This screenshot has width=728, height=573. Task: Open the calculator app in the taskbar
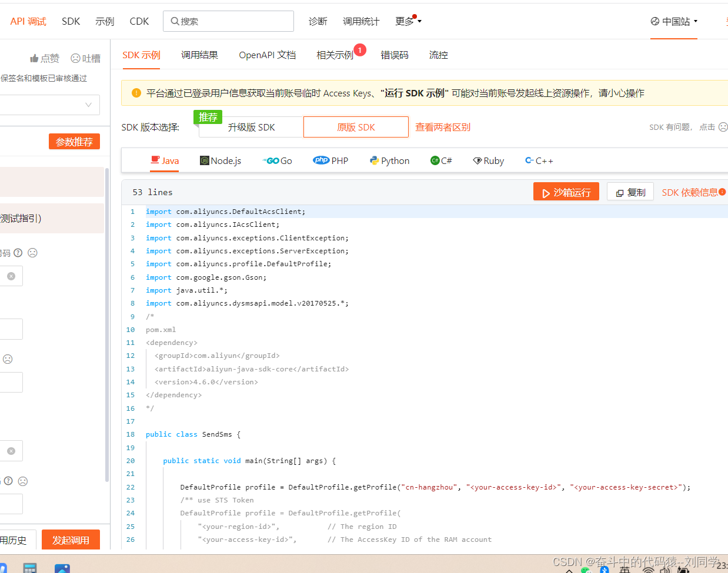click(30, 568)
